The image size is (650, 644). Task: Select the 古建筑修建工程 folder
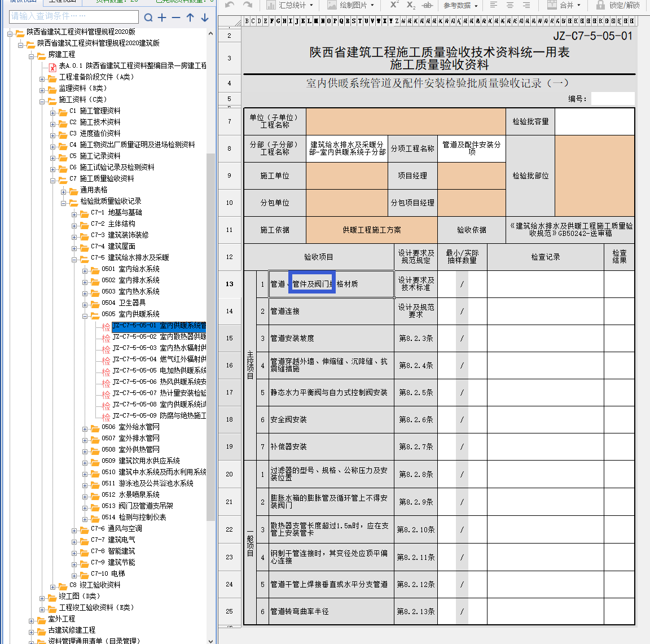tap(72, 630)
